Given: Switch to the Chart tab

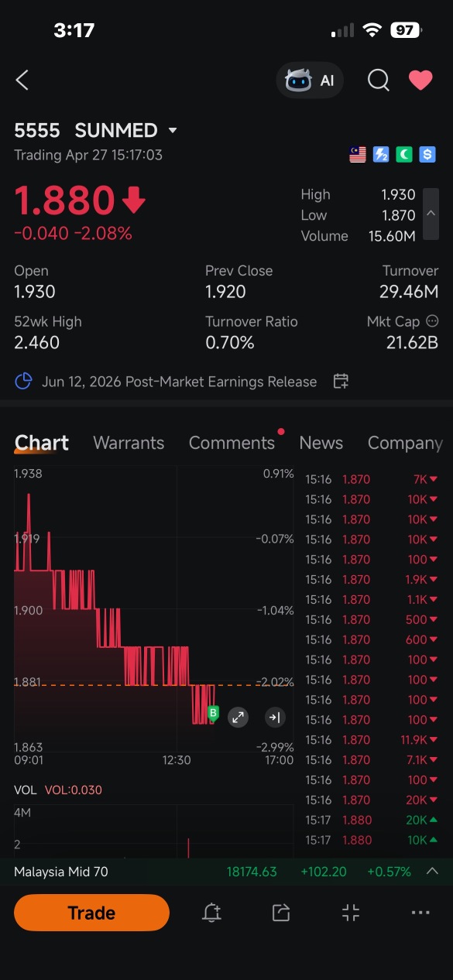Looking at the screenshot, I should click(x=42, y=443).
